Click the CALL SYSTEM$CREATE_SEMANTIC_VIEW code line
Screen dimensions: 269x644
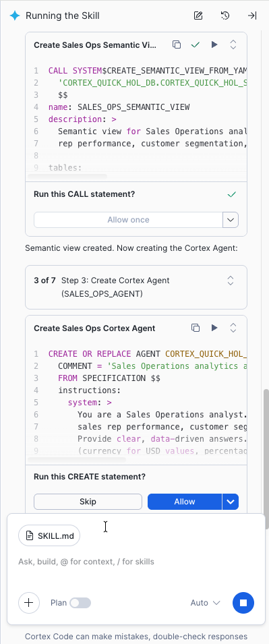148,70
